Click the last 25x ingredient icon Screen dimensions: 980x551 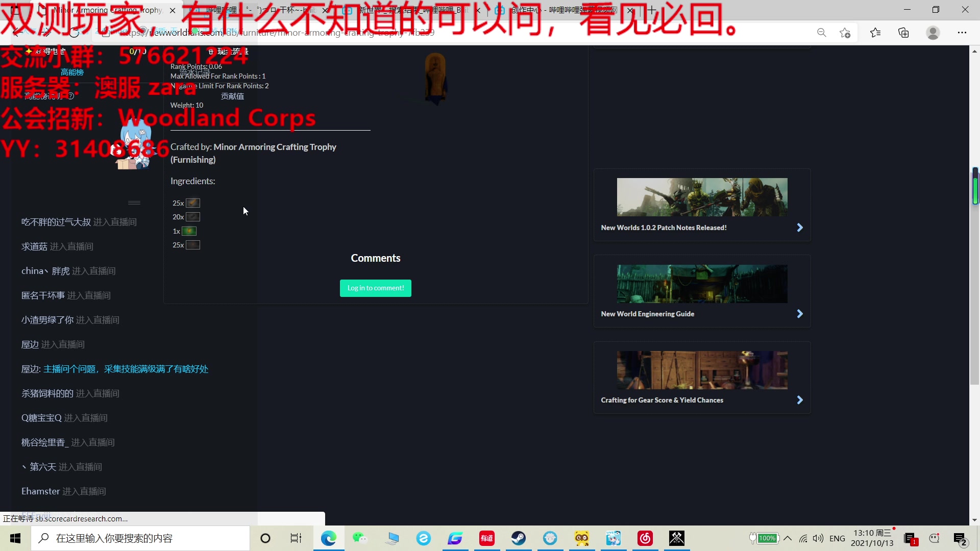click(x=193, y=245)
